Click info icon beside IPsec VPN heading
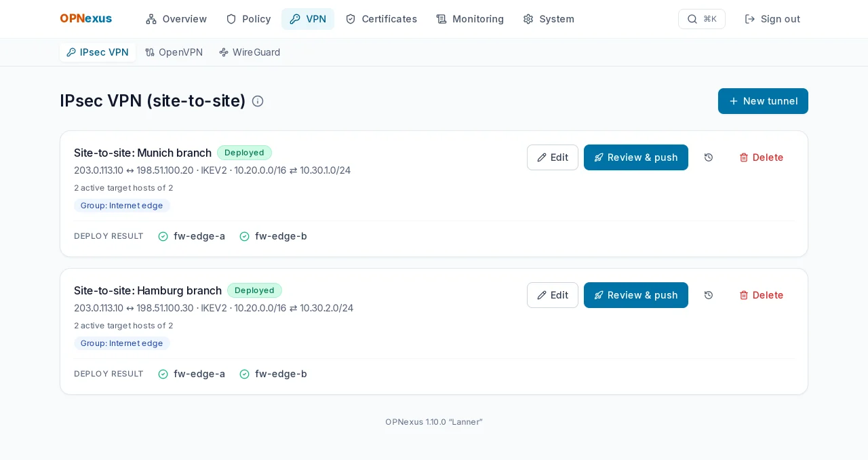The image size is (868, 460). pos(258,101)
